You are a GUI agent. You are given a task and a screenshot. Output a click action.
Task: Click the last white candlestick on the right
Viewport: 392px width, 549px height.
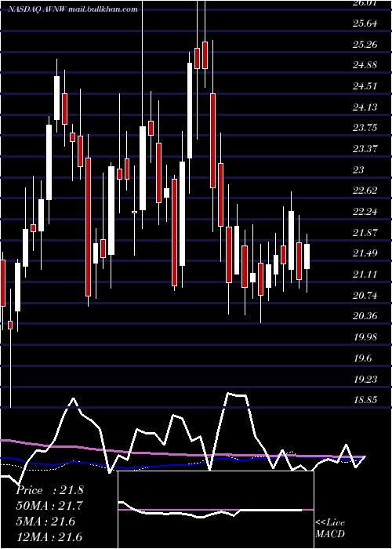pos(307,256)
